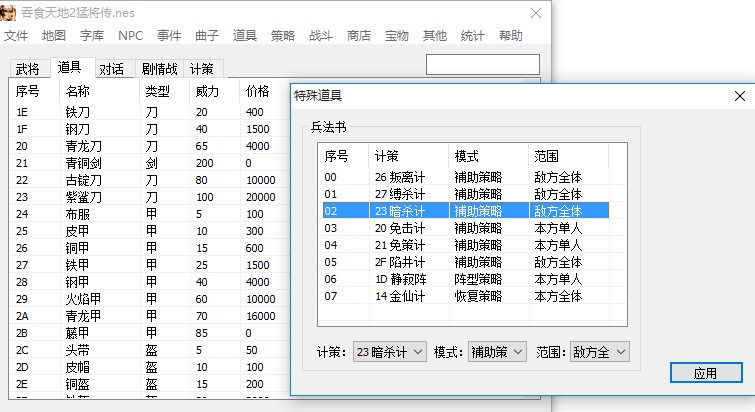Open the 帮助 menu
Image resolution: width=755 pixels, height=412 pixels.
[x=511, y=36]
